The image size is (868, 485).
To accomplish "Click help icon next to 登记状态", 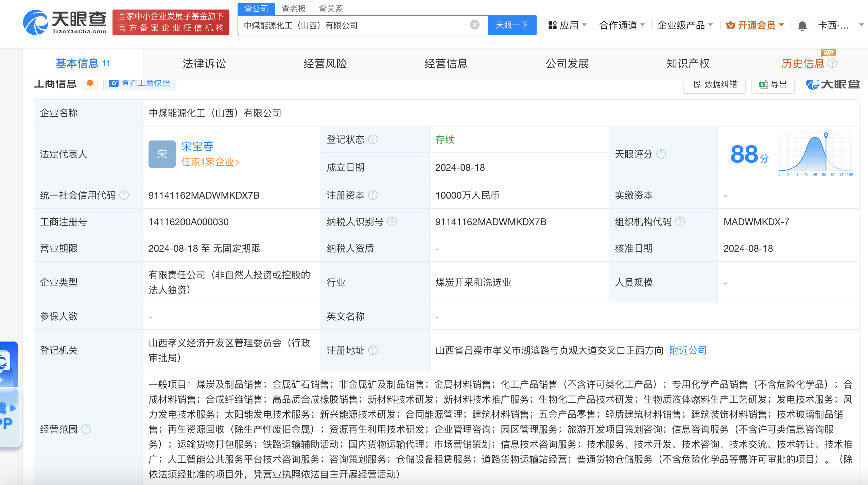I will pyautogui.click(x=373, y=139).
